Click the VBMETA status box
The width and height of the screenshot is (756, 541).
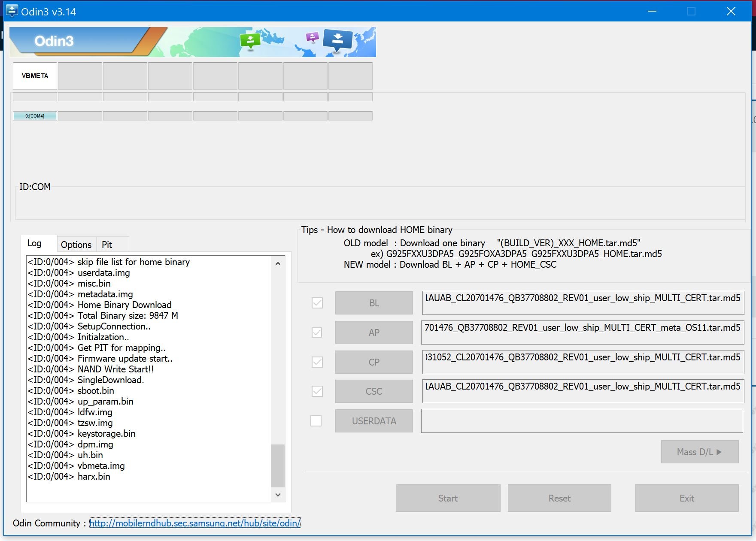coord(35,76)
